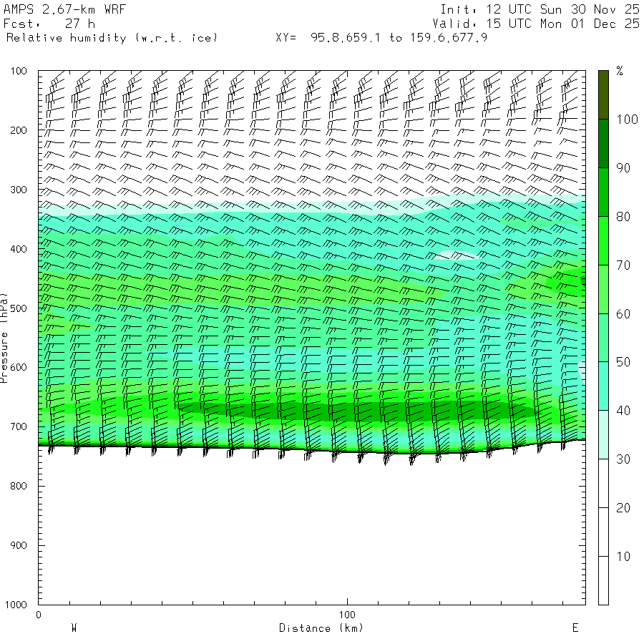Click the 500 hPa pressure axis tick label
Image resolution: width=644 pixels, height=644 pixels.
point(18,308)
